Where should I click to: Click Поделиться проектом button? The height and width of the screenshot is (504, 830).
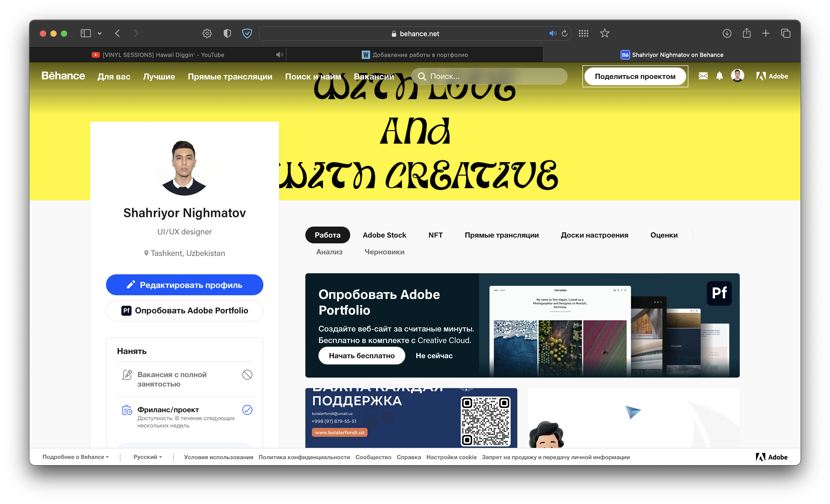[635, 76]
